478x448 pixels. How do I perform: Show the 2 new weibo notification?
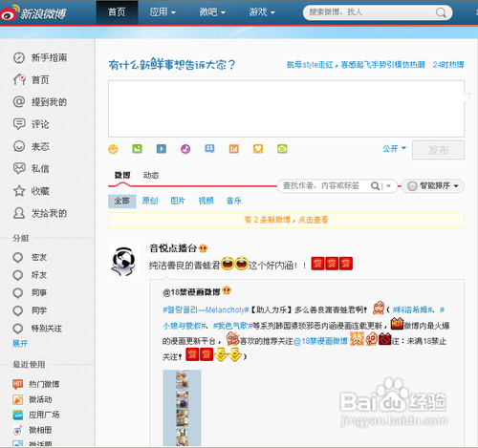pos(286,220)
